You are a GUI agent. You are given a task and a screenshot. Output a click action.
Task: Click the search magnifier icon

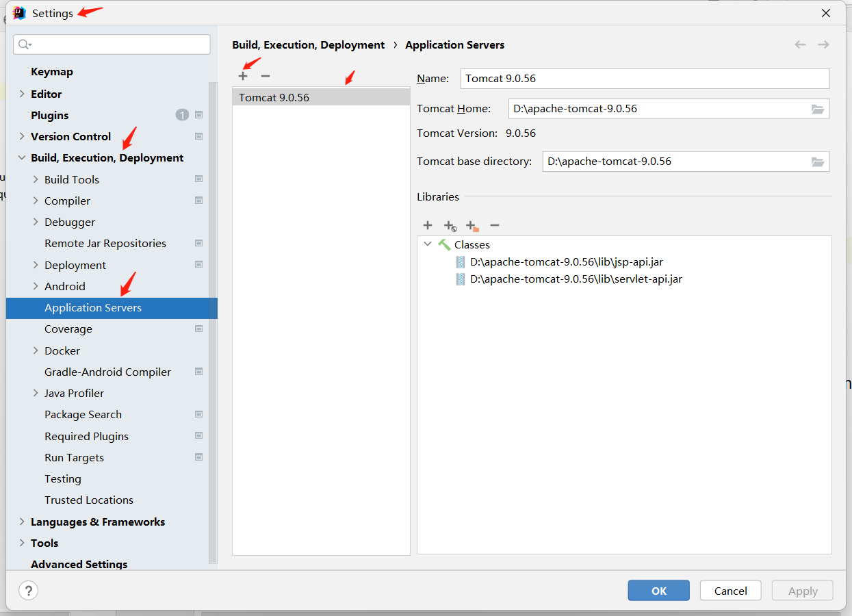[24, 44]
